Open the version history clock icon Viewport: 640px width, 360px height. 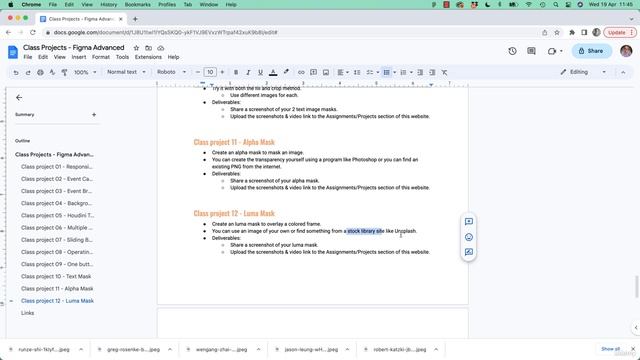tap(512, 51)
